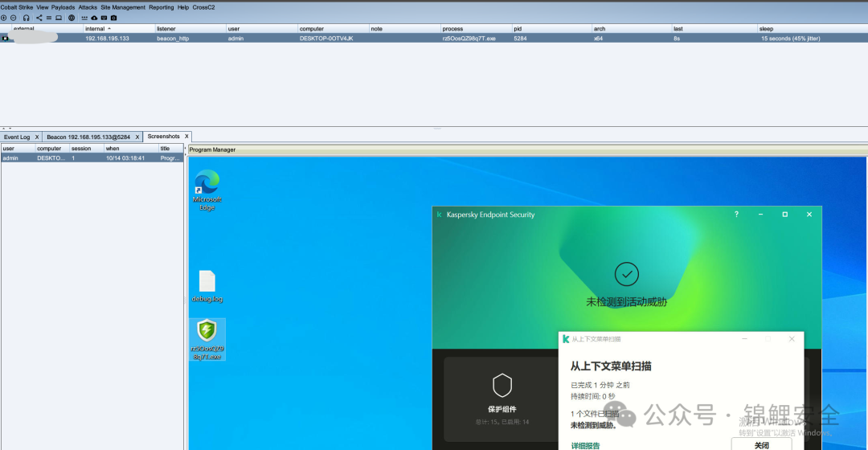This screenshot has width=868, height=450.
Task: Open credentials toolbar icon
Action: tap(84, 18)
